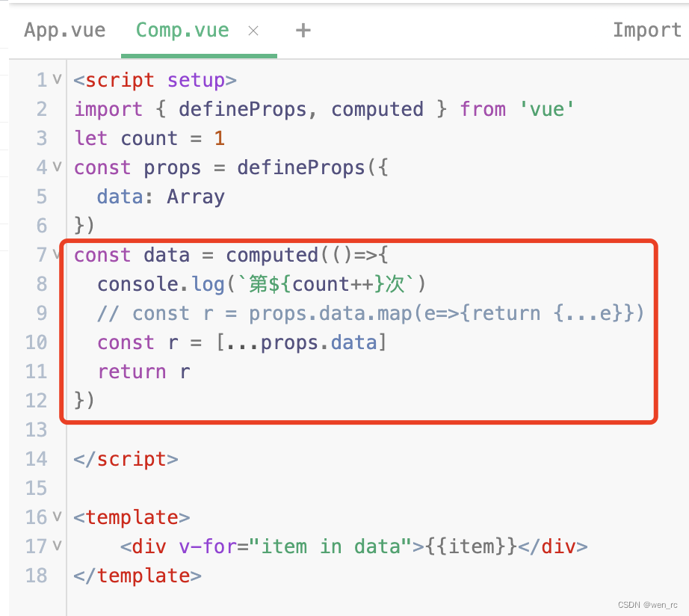This screenshot has width=689, height=616.
Task: Close the Comp.vue tab
Action: pyautogui.click(x=253, y=31)
